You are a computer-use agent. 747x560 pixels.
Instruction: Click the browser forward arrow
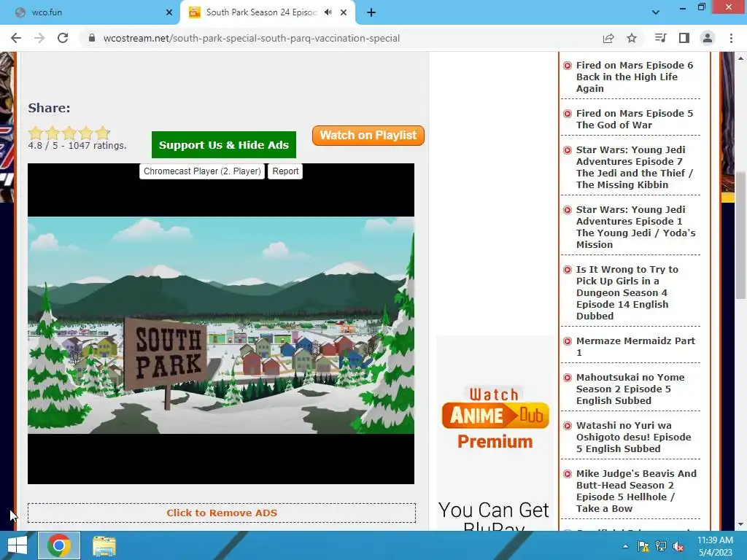coord(39,38)
